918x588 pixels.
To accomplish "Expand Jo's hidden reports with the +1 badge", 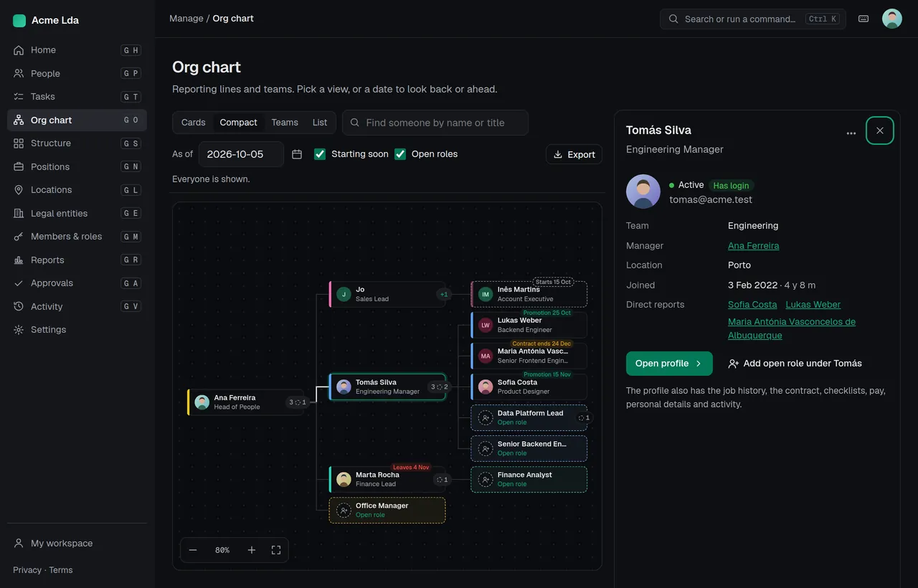I will pyautogui.click(x=443, y=294).
